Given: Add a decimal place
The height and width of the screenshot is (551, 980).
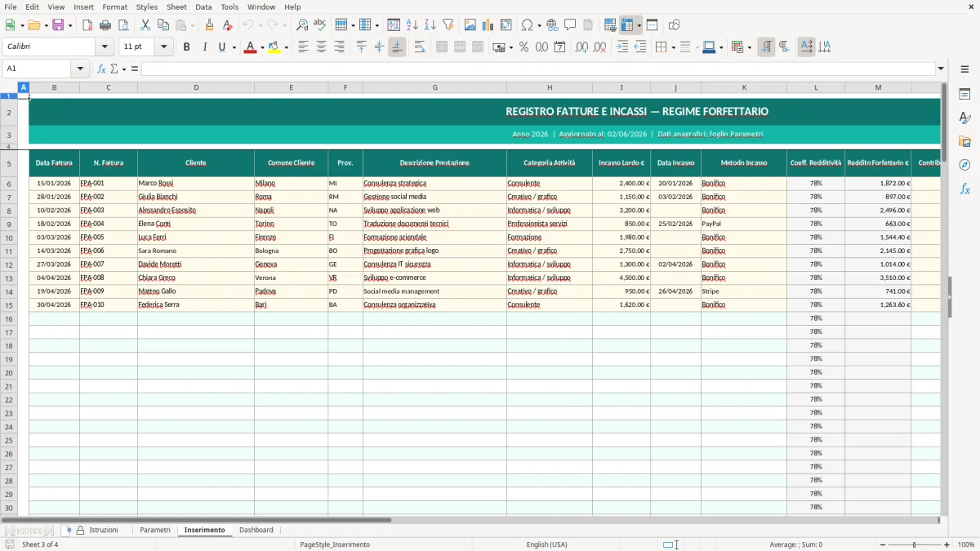Looking at the screenshot, I should (581, 47).
